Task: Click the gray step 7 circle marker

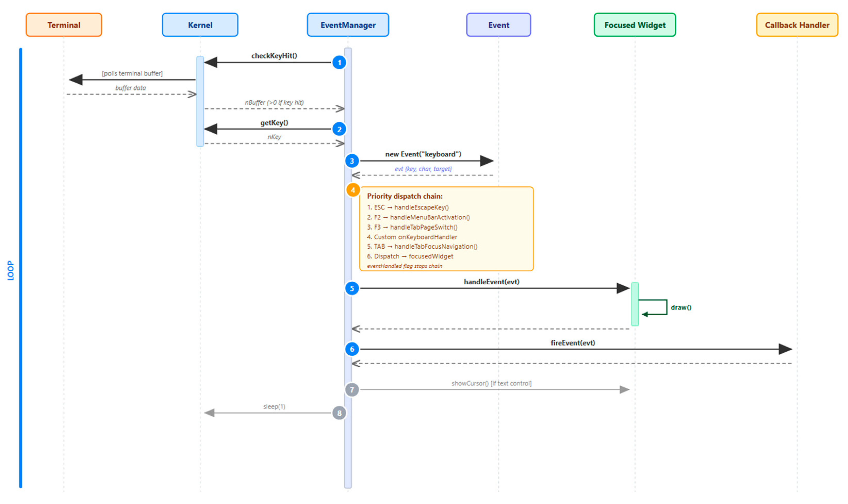Action: 352,390
